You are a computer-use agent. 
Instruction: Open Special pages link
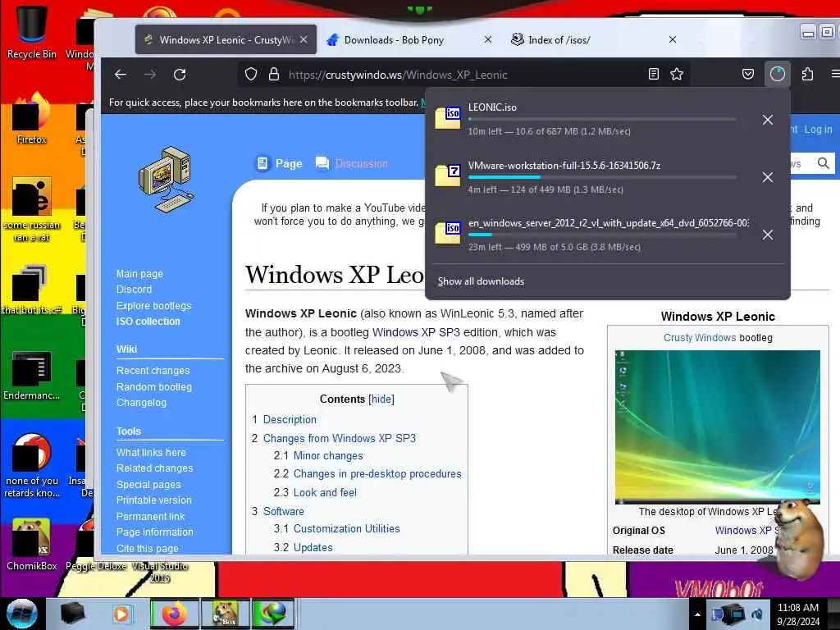pos(148,484)
